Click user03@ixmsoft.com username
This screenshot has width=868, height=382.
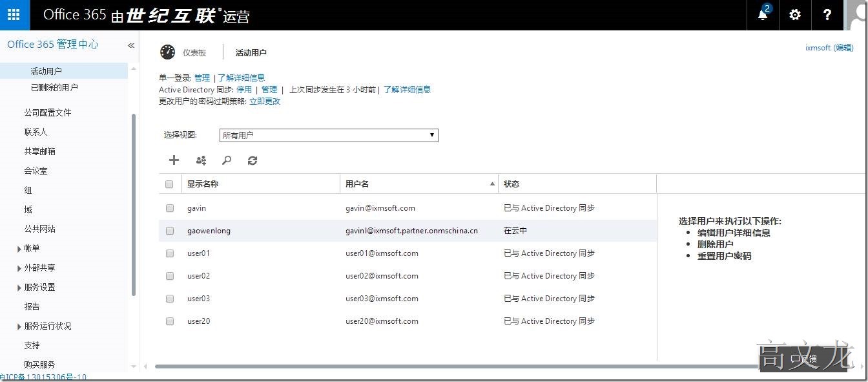coord(382,299)
